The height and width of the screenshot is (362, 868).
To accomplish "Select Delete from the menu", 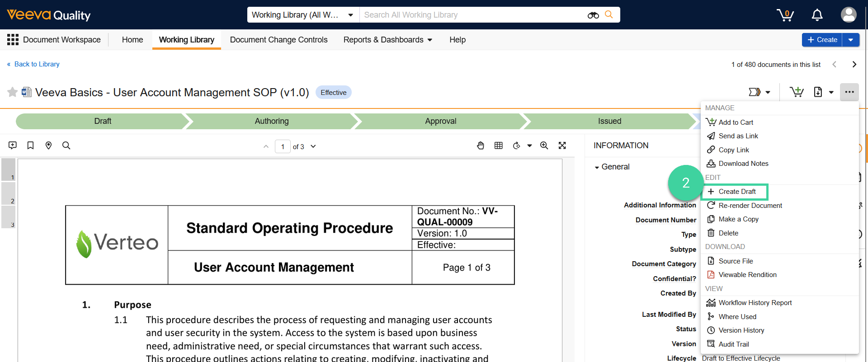I will point(779,233).
